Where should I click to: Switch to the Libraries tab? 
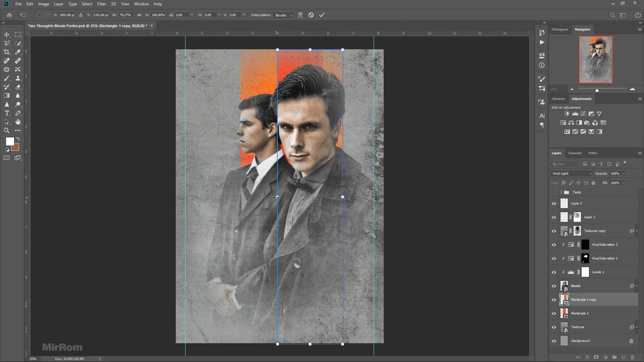click(558, 99)
